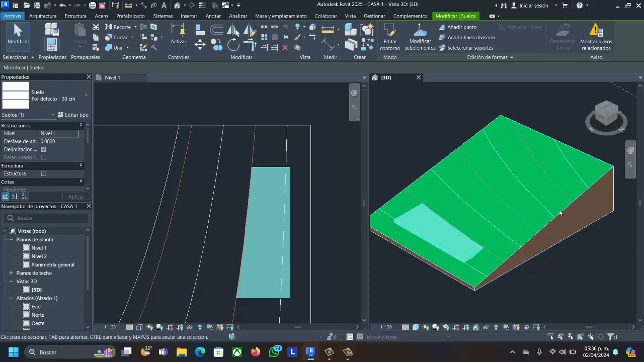This screenshot has width=644, height=362.
Task: Open Planimetría general view
Action: [52, 265]
